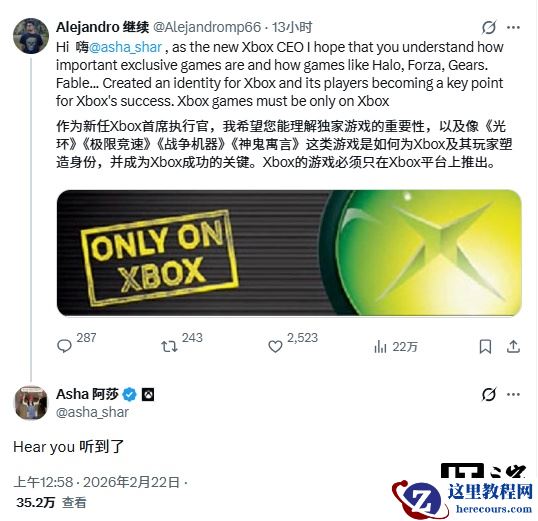Image resolution: width=538 pixels, height=521 pixels.
Task: Open view analytics showing 22万
Action: click(x=396, y=347)
